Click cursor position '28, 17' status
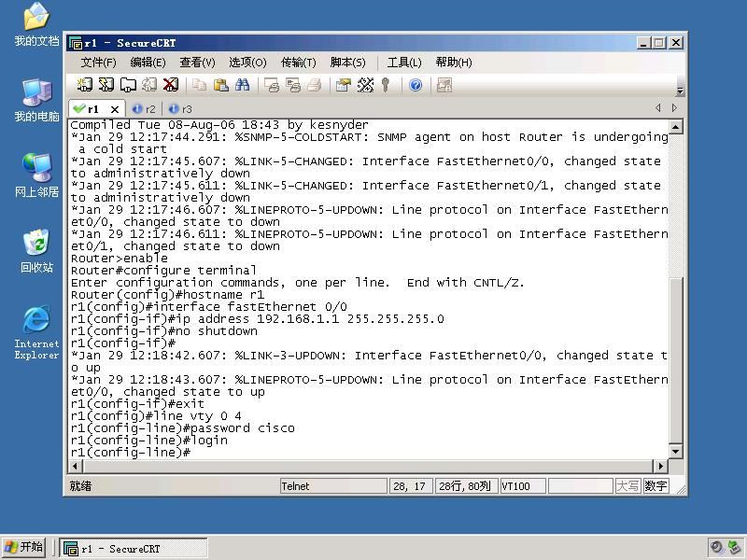This screenshot has height=560, width=747. (x=409, y=486)
